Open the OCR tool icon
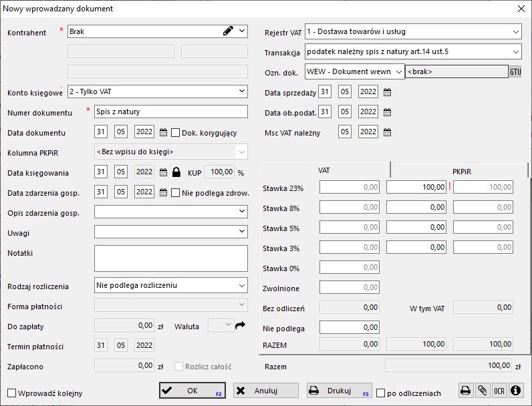 [x=499, y=391]
